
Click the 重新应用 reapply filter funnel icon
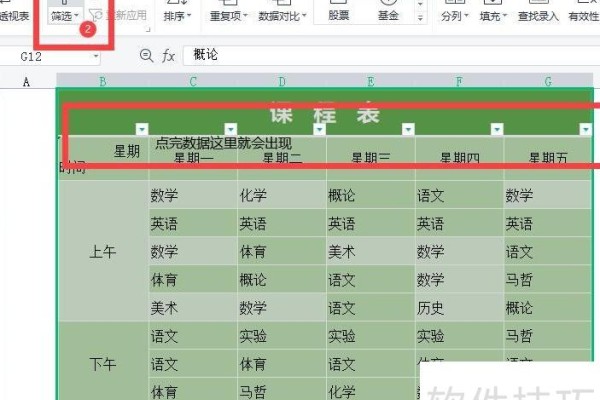96,15
